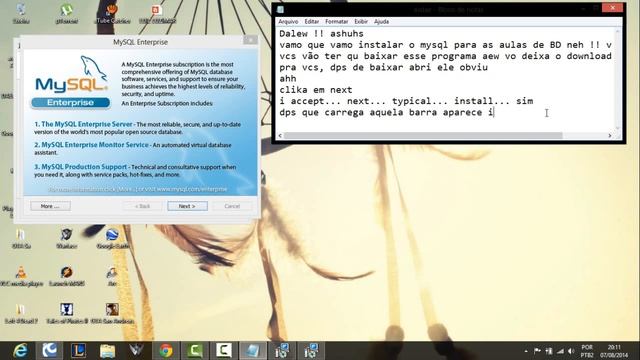Click the Enterprise badge under MySQL logo
Screen dimensions: 640x360
tap(71, 103)
